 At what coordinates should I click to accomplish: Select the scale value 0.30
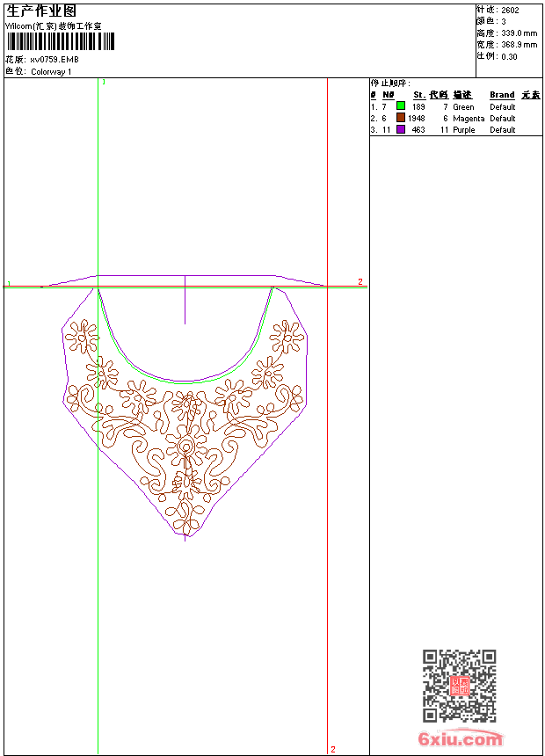tap(509, 56)
